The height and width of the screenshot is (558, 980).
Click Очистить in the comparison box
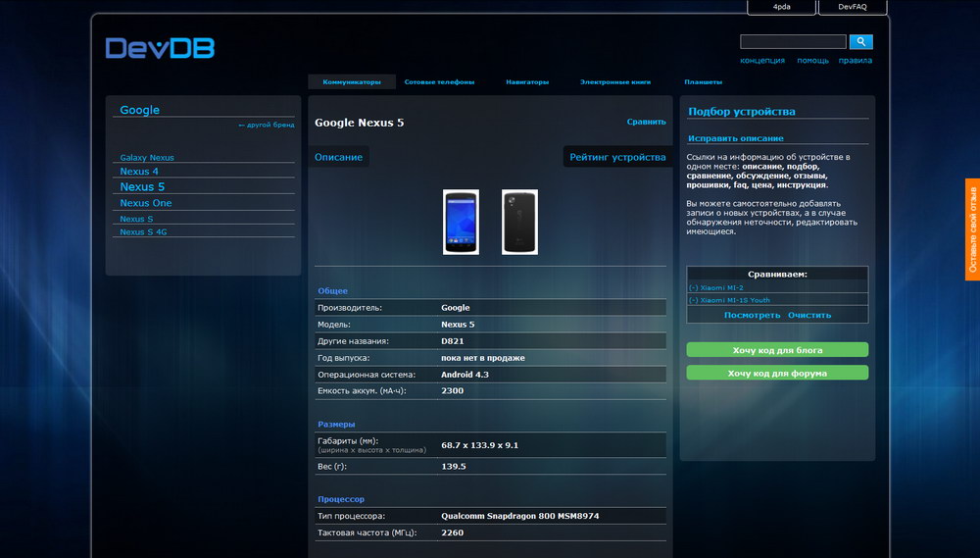pyautogui.click(x=809, y=315)
